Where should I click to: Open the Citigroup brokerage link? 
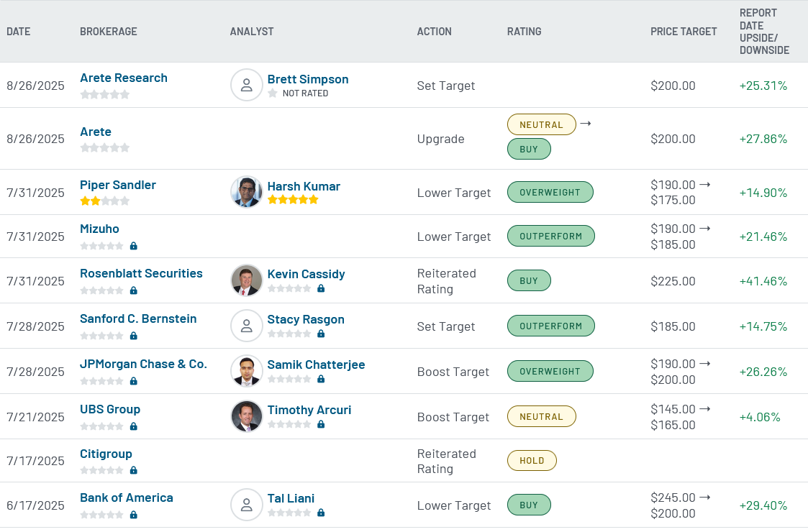point(106,454)
